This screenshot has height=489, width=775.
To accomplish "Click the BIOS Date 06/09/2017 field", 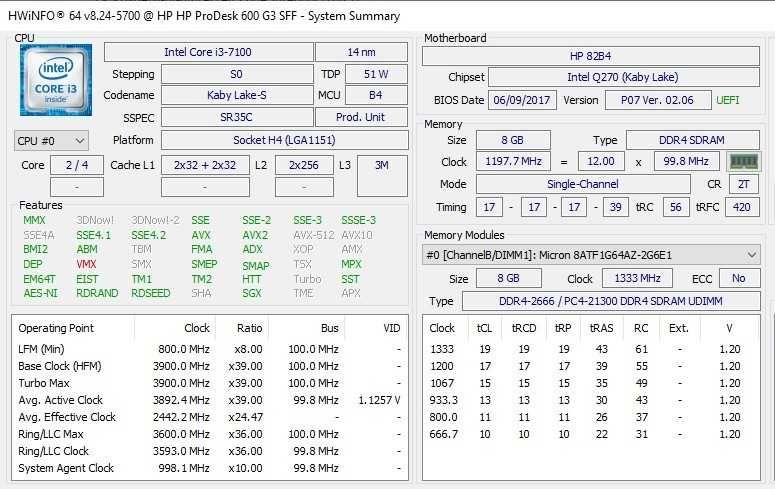I will [x=522, y=100].
